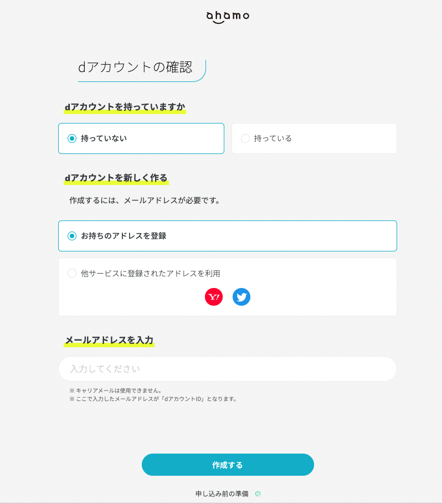Screen dimensions: 442x504
Task: Tap the ahamo wordmark to return home
Action: 227,16
